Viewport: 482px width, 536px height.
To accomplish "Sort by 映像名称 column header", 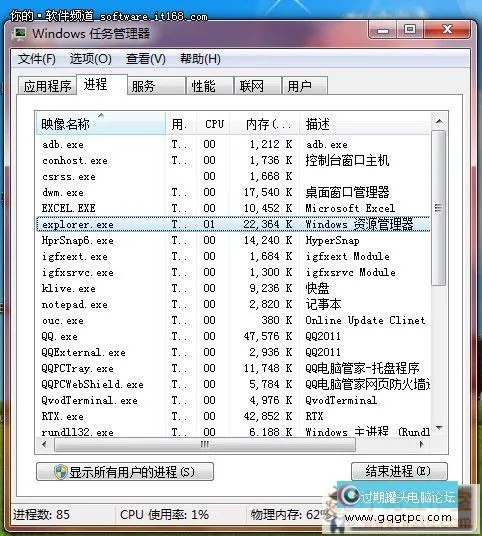I will (x=101, y=124).
